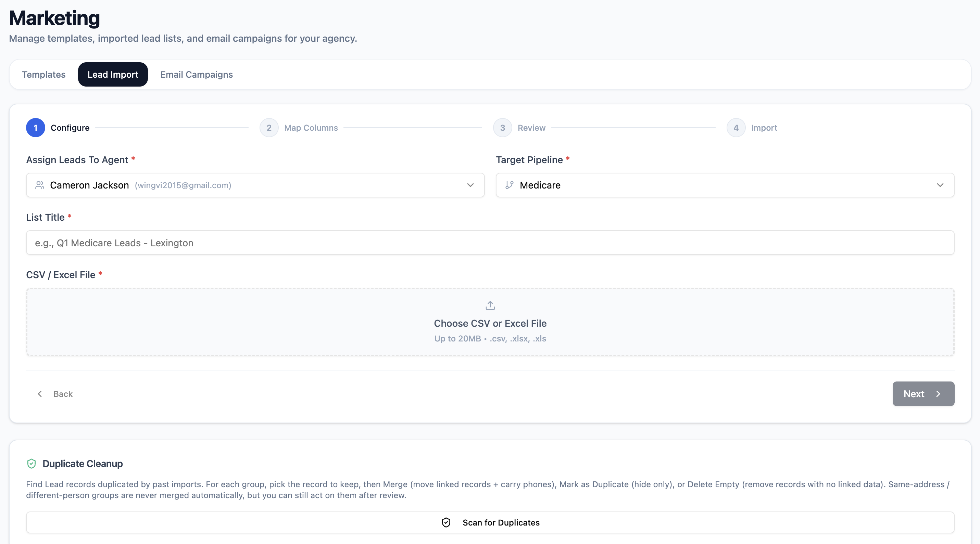The height and width of the screenshot is (544, 980).
Task: Click the green shield icon by Duplicate Cleanup
Action: point(32,463)
